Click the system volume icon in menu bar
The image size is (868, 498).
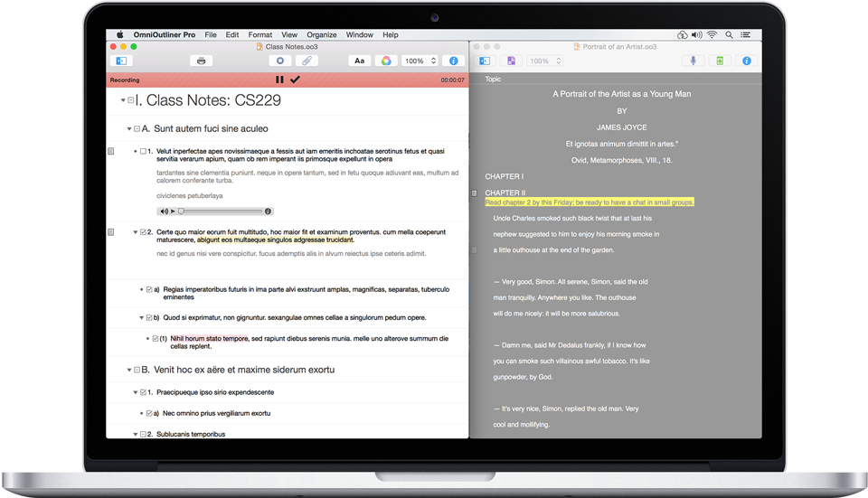point(697,34)
